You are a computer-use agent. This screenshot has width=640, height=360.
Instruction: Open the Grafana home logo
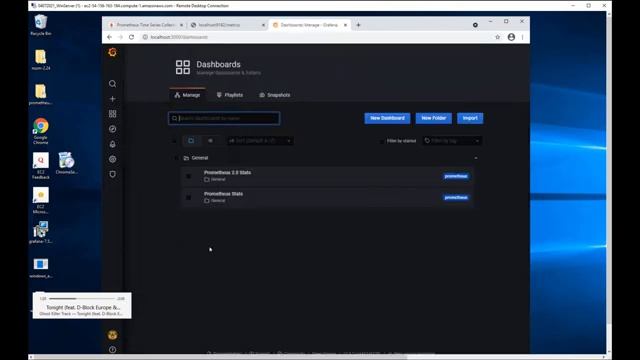pyautogui.click(x=113, y=52)
